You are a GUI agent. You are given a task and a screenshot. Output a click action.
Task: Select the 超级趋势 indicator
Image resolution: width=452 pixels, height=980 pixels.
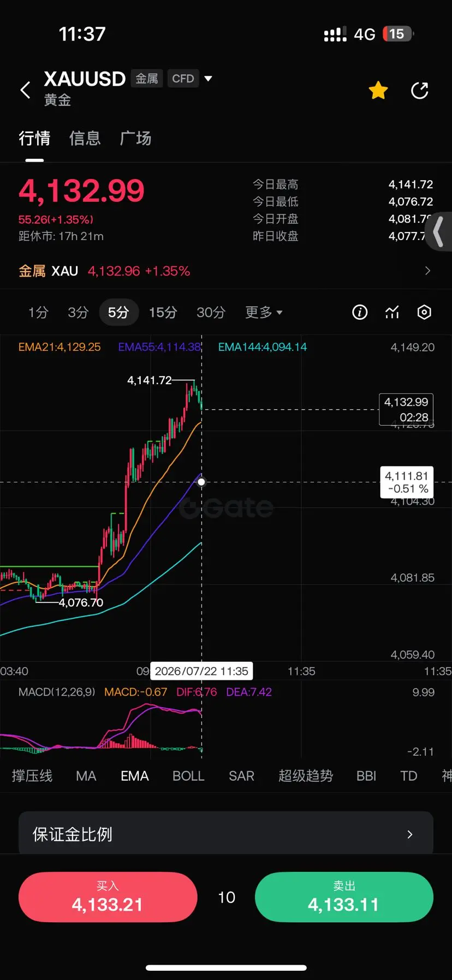click(x=306, y=776)
